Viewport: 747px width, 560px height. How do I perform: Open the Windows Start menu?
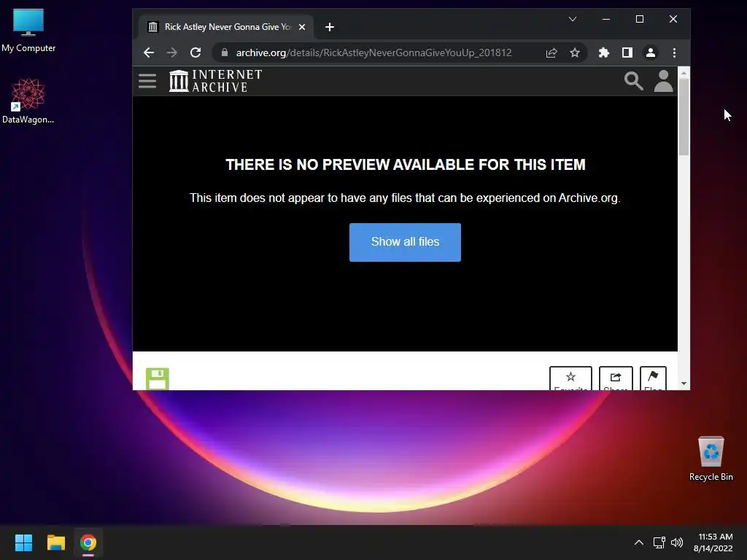point(23,542)
